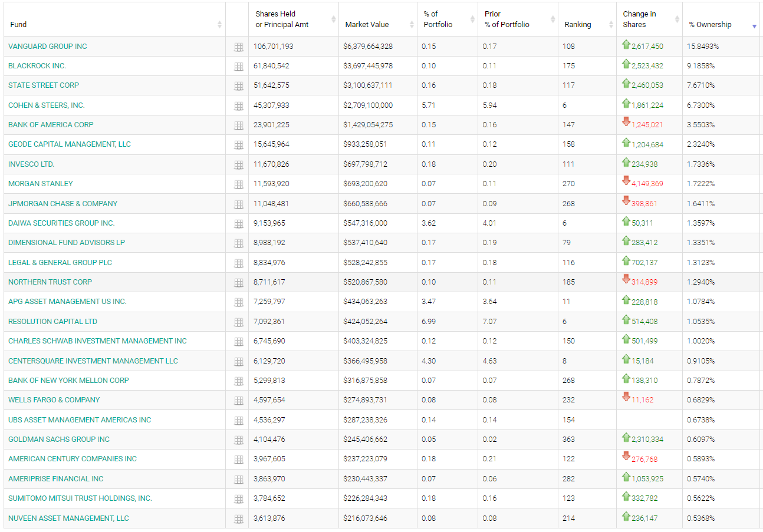Click the grid icon for Ameriprise Financial Inc
The width and height of the screenshot is (763, 532).
(x=239, y=480)
